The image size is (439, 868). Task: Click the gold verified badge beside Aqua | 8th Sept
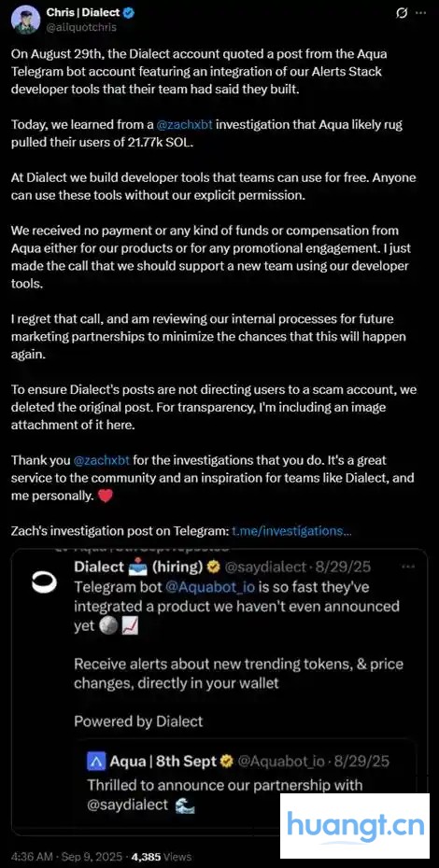click(226, 763)
